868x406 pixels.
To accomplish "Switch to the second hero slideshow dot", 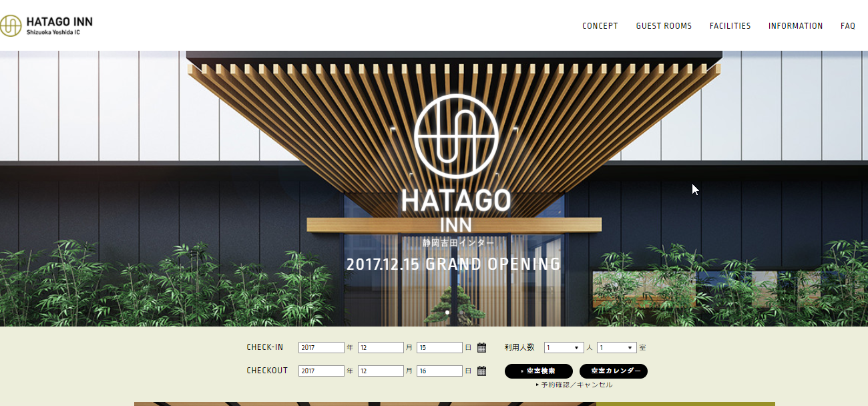I will (460, 312).
